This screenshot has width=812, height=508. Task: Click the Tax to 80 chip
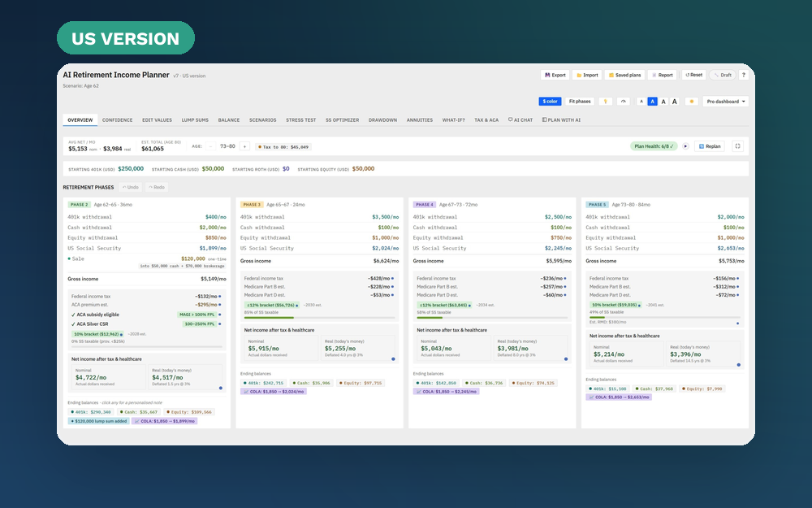(x=283, y=147)
